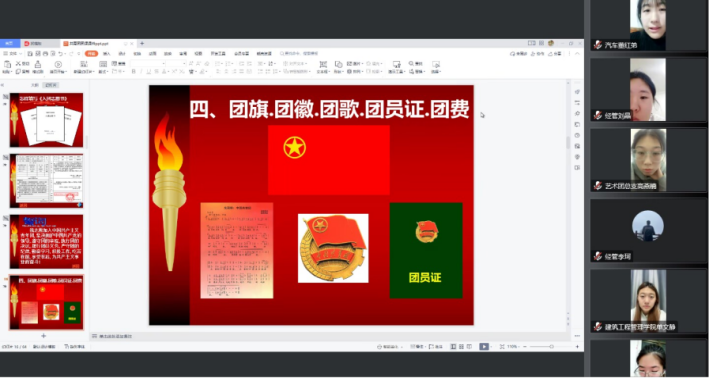Expand the File menu dropdown arrow
The height and width of the screenshot is (378, 709).
20,53
